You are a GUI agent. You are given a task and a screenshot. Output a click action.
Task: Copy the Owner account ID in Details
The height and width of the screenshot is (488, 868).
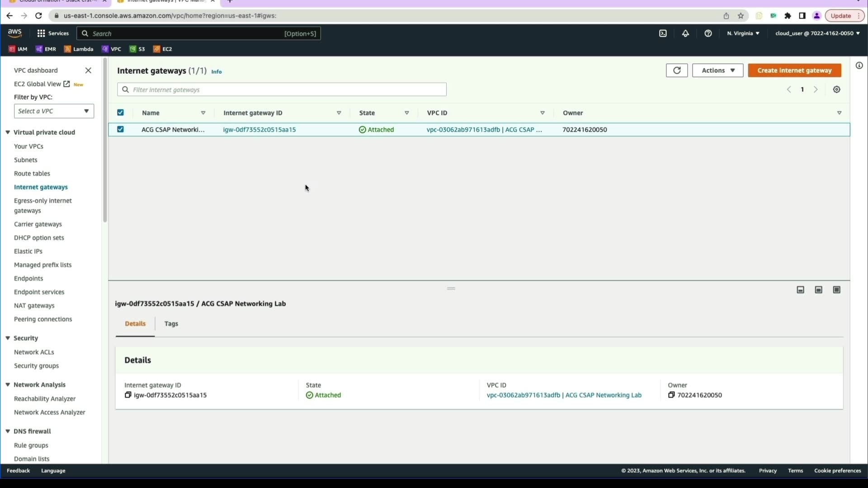[671, 395]
